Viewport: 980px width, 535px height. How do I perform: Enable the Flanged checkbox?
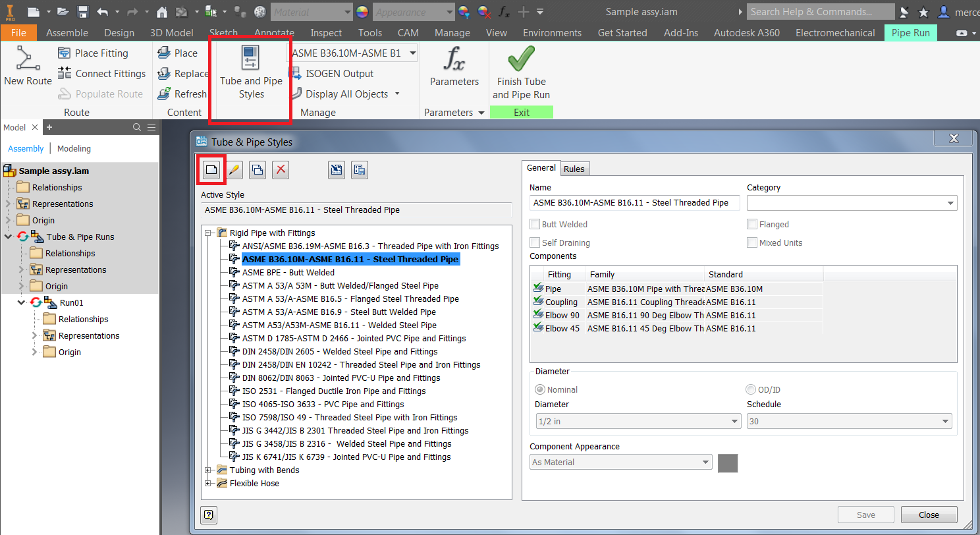[x=751, y=224]
